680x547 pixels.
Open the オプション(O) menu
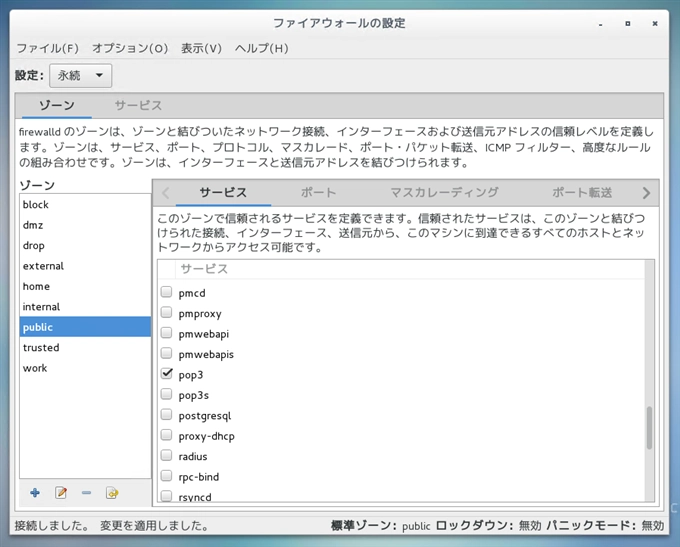pyautogui.click(x=130, y=48)
